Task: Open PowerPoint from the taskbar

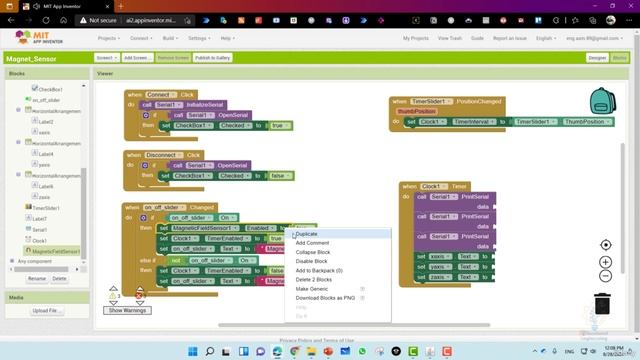Action: tap(328, 351)
